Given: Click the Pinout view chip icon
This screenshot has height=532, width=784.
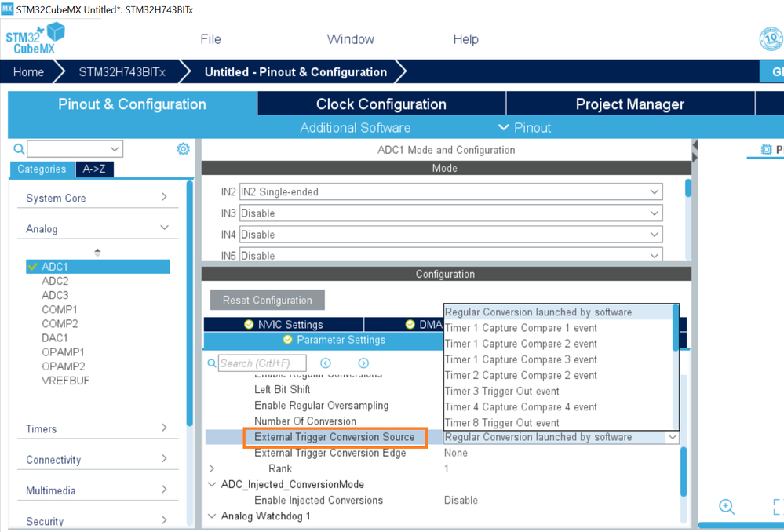Looking at the screenshot, I should click(766, 150).
